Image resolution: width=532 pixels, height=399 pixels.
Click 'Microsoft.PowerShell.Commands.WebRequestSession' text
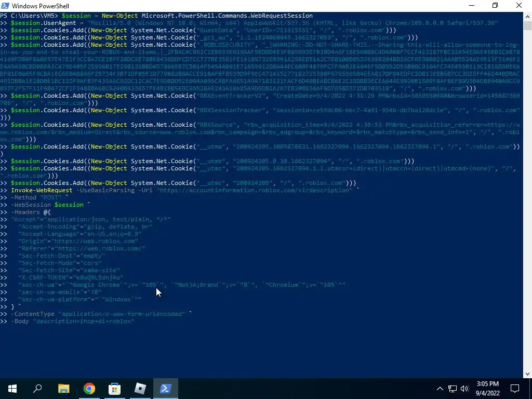coord(227,16)
